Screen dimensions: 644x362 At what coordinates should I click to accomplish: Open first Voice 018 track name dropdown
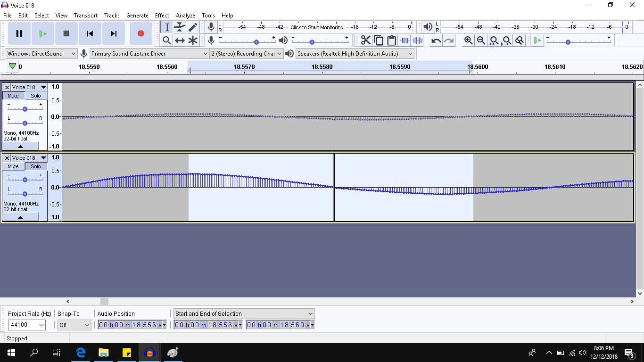pyautogui.click(x=29, y=87)
